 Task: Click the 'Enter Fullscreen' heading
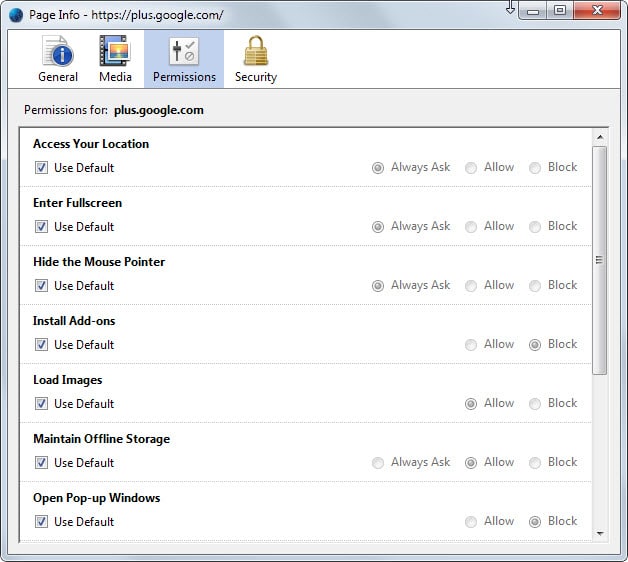[x=77, y=203]
